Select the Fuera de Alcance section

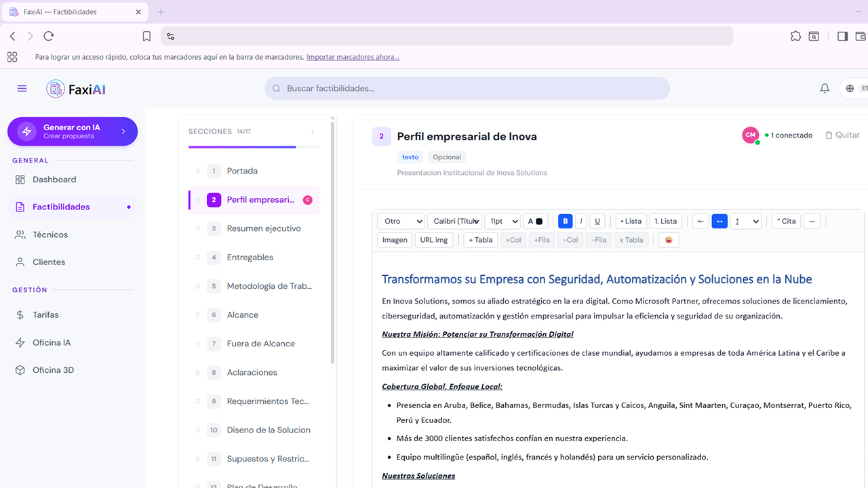click(x=254, y=344)
